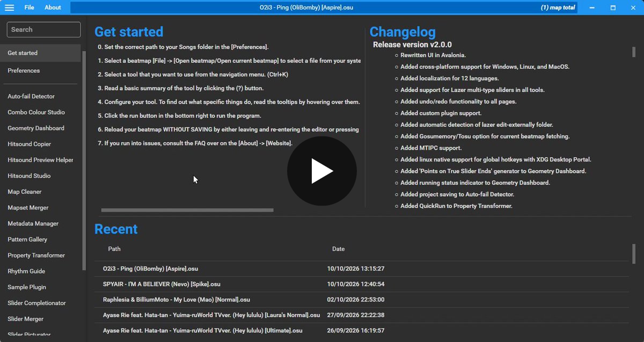644x342 pixels.
Task: Maximize the application window
Action: pos(613,8)
